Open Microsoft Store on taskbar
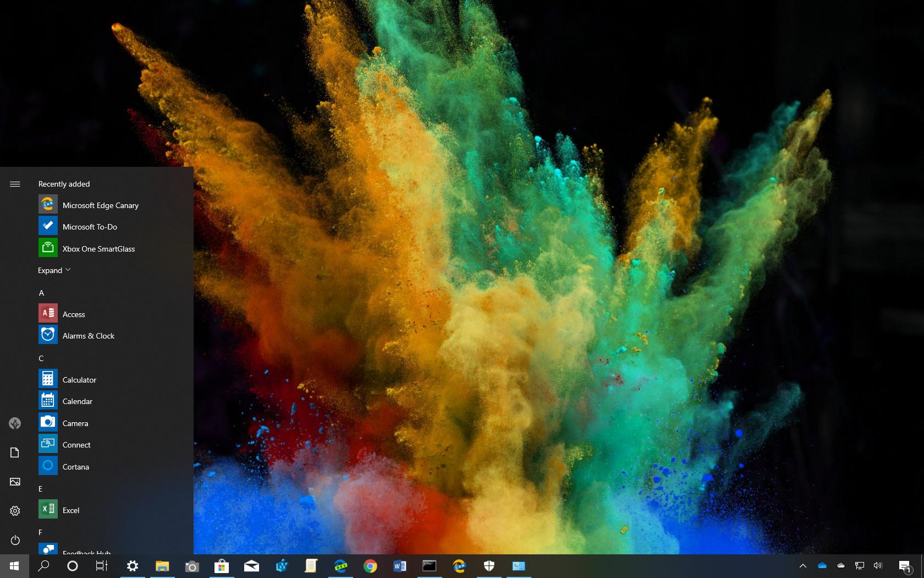The image size is (924, 578). (x=222, y=566)
